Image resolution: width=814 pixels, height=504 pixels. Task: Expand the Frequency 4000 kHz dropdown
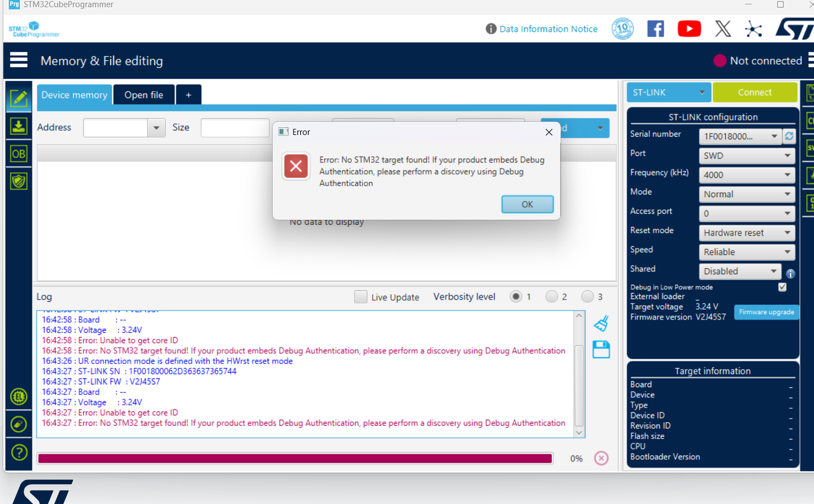(x=747, y=175)
